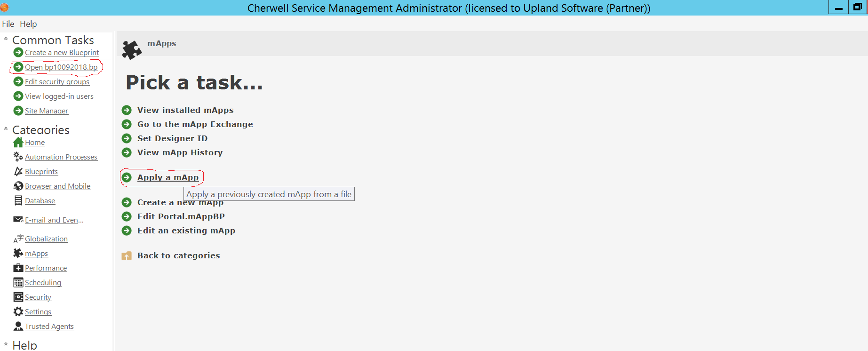Image resolution: width=868 pixels, height=351 pixels.
Task: Select Apply a mApp task
Action: point(167,177)
